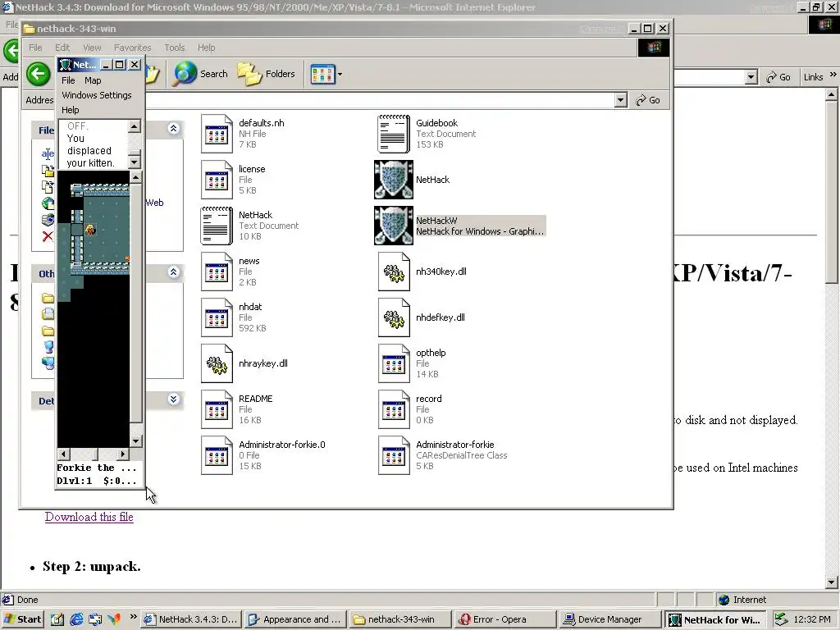Open the Explorer Tools menu

(175, 48)
